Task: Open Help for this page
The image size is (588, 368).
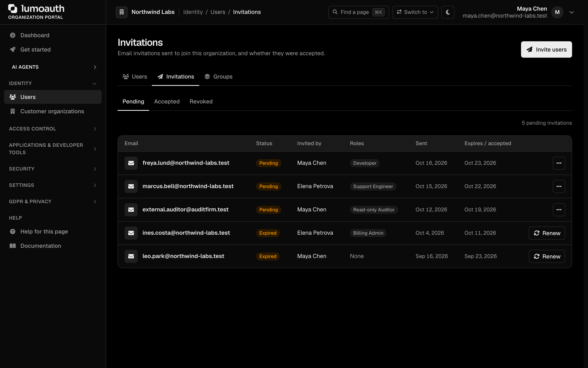Action: 53,231
